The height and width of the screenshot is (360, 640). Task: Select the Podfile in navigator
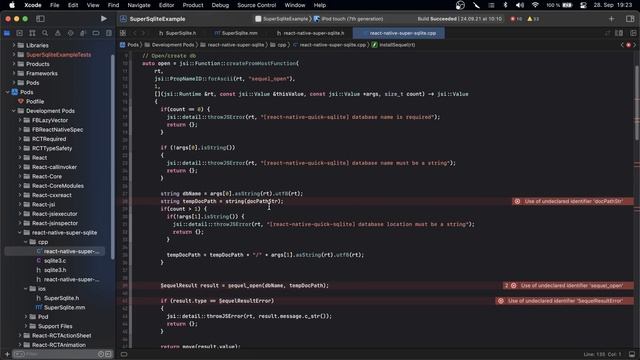click(35, 102)
